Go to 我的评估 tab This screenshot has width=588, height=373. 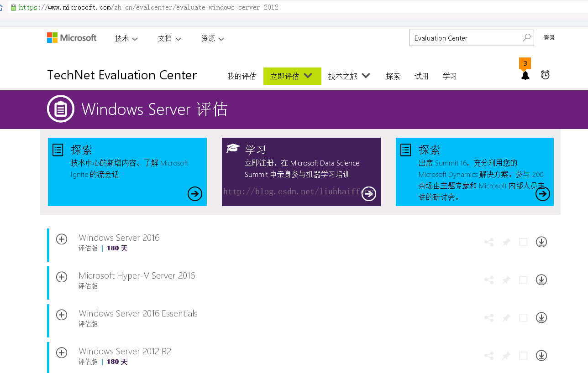[241, 76]
